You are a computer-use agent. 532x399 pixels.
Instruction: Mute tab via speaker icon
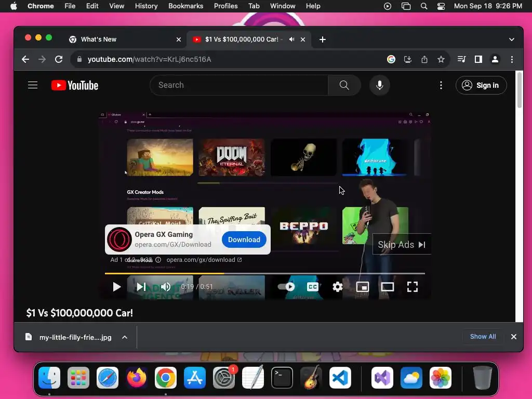point(292,39)
